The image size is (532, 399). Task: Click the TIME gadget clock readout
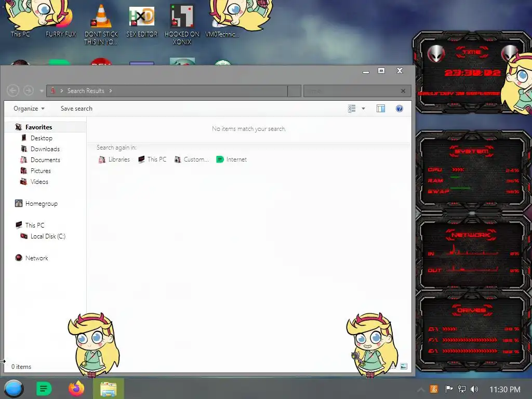[473, 73]
